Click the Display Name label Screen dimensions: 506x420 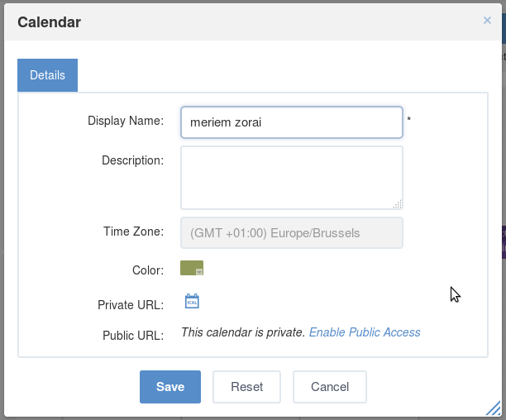126,121
